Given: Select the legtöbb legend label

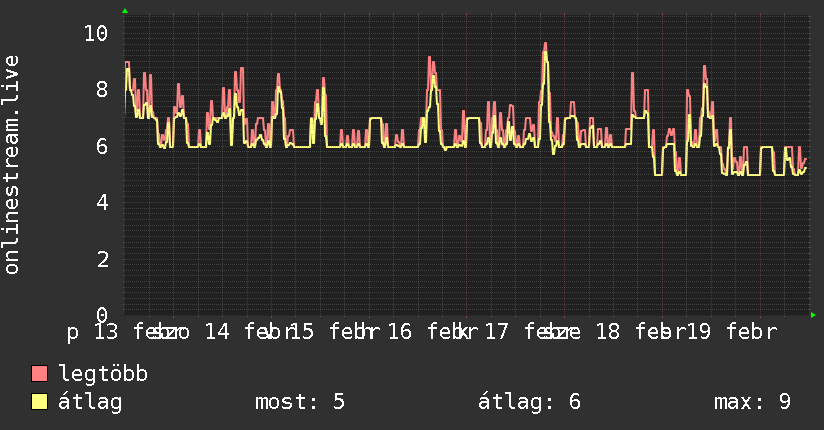Looking at the screenshot, I should tap(104, 373).
